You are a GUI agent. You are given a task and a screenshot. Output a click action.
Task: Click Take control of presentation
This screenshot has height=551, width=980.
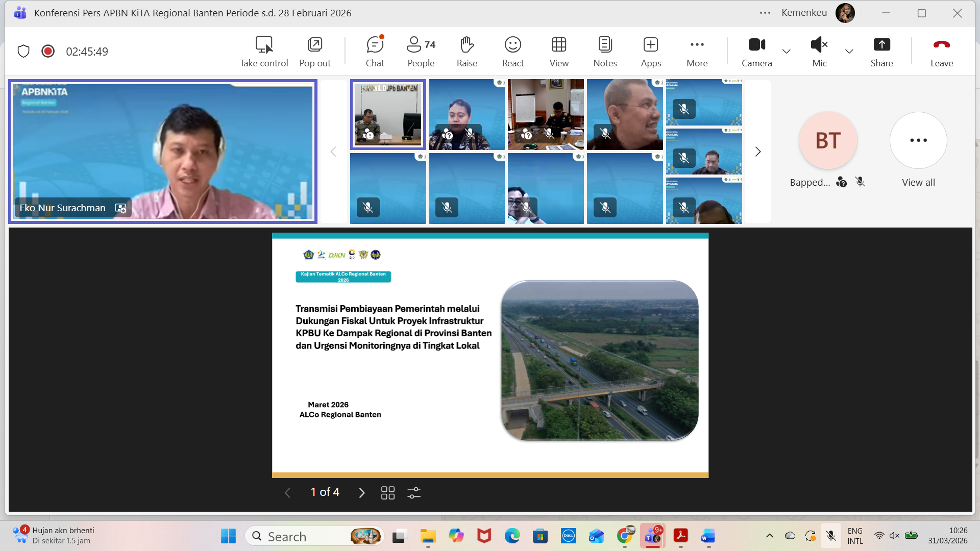coord(264,51)
